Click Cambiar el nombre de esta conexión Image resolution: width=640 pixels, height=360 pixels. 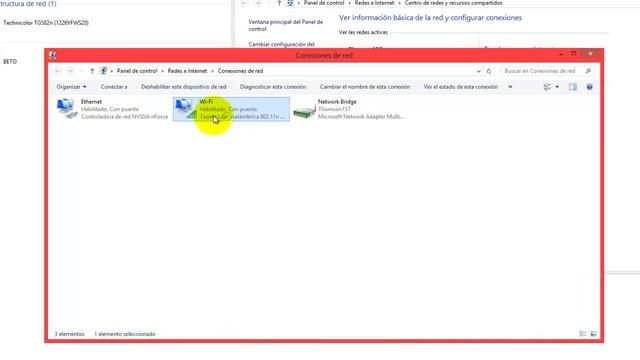coord(365,87)
